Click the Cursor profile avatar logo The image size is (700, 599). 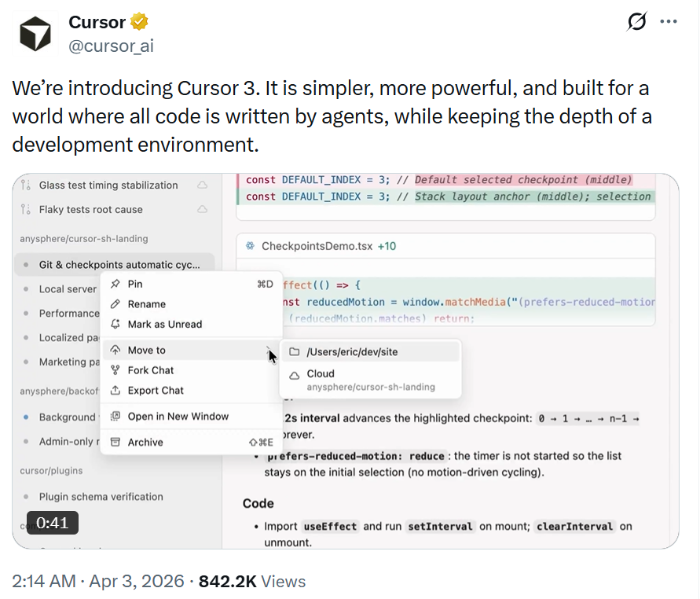(x=35, y=34)
